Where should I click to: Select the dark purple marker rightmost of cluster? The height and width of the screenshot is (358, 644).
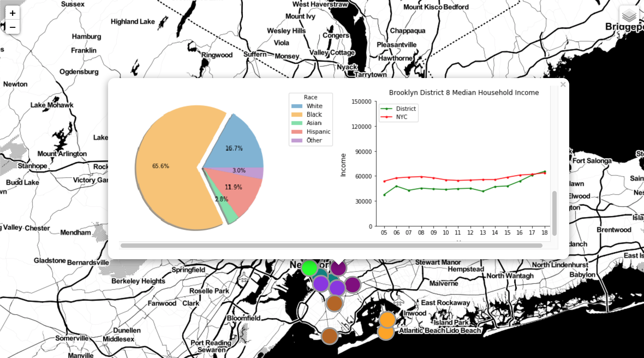(353, 285)
